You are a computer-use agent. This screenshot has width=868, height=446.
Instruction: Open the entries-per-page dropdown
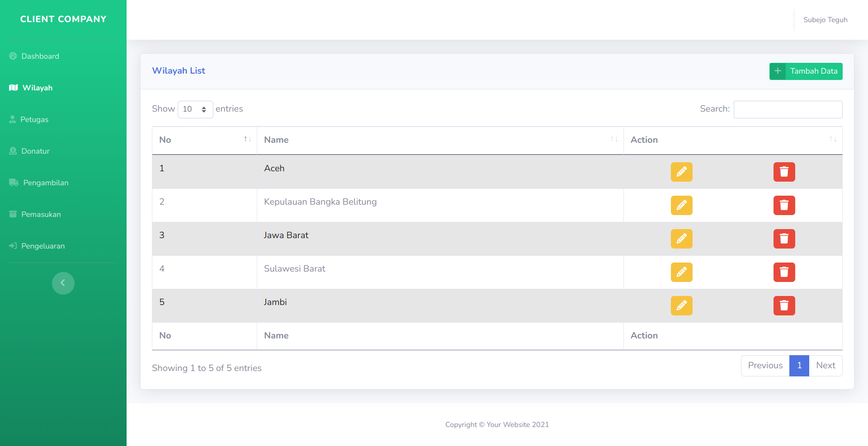tap(195, 109)
